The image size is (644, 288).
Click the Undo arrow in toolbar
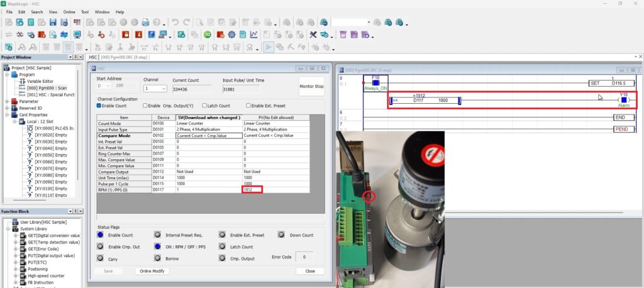[174, 22]
